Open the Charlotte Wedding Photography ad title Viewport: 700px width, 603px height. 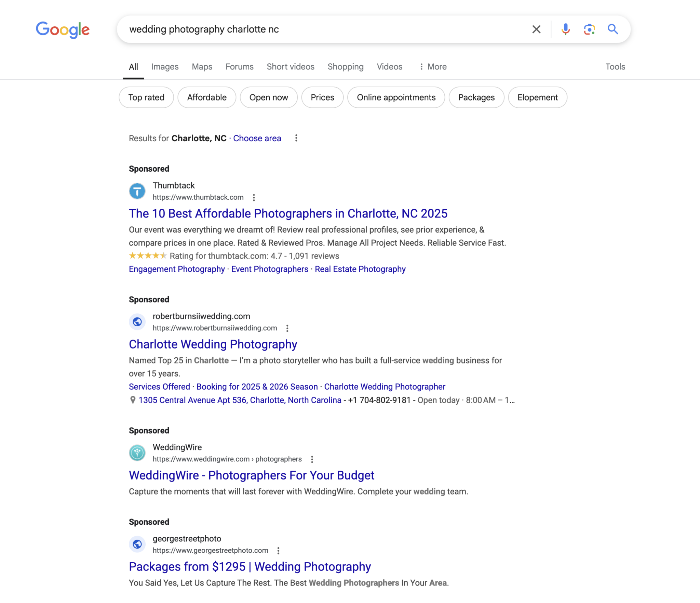pyautogui.click(x=213, y=344)
